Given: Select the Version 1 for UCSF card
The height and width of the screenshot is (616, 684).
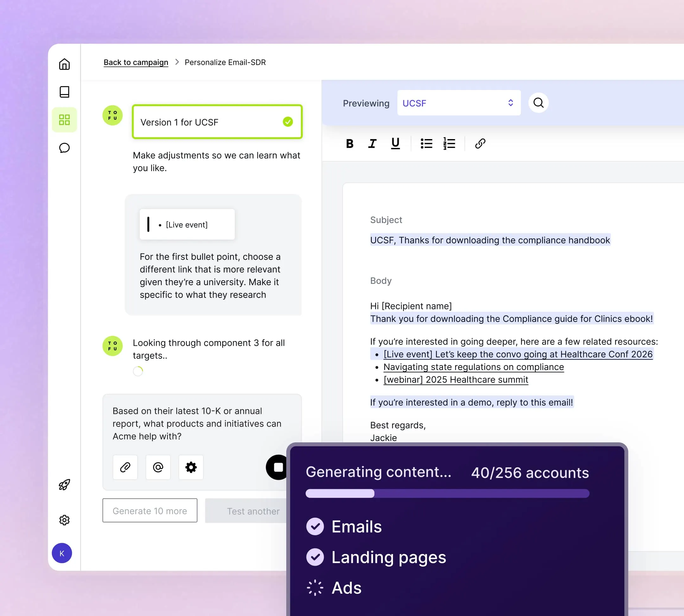Looking at the screenshot, I should 217,122.
